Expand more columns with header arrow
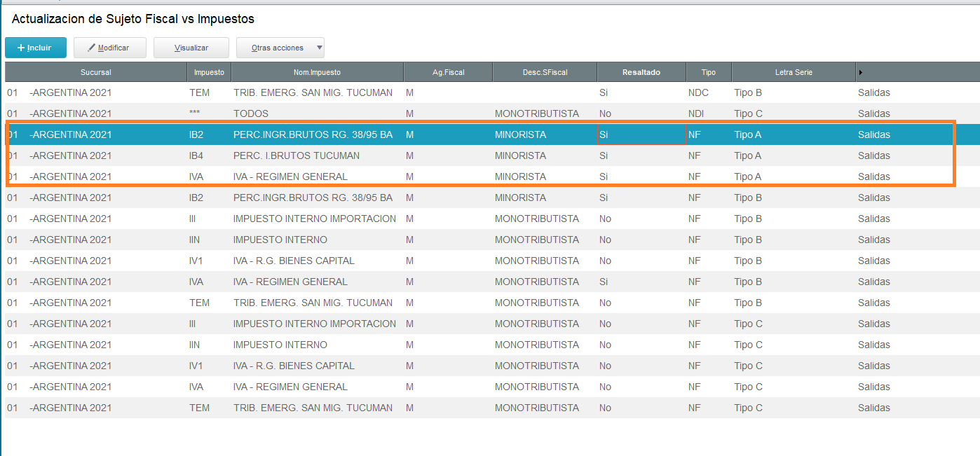 [860, 72]
